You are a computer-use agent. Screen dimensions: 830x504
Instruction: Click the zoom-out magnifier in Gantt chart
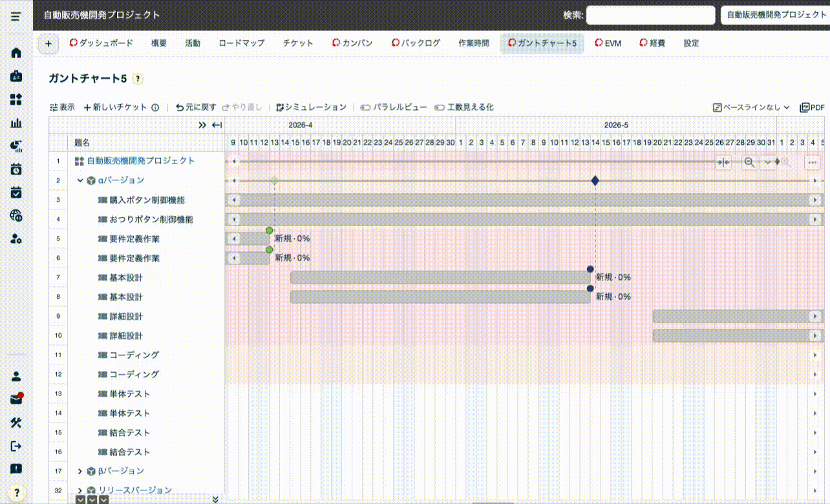click(749, 162)
